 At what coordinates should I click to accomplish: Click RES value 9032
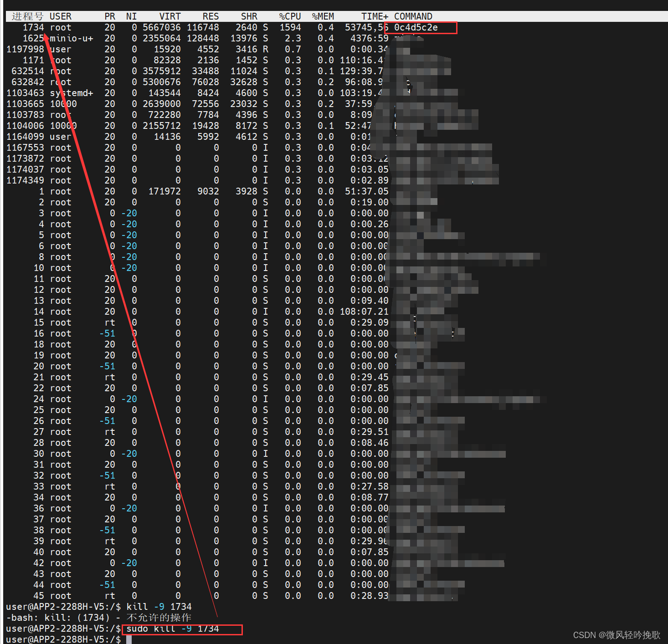click(x=208, y=191)
